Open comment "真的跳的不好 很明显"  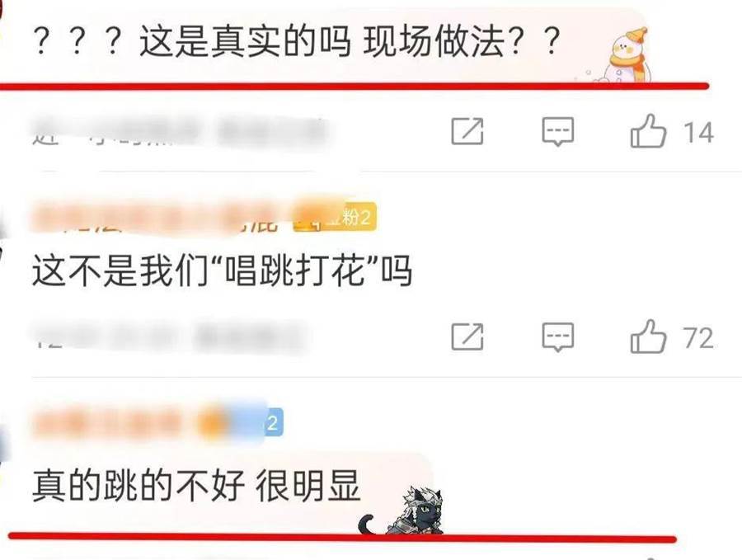[x=196, y=486]
